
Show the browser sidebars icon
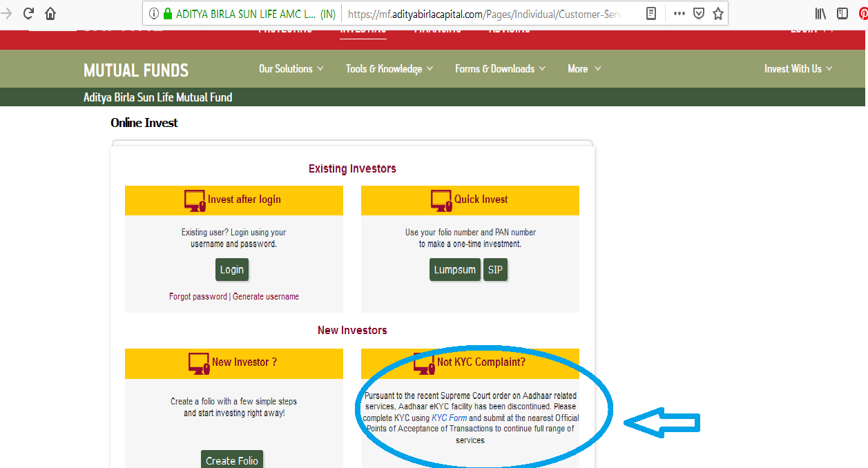pyautogui.click(x=842, y=13)
